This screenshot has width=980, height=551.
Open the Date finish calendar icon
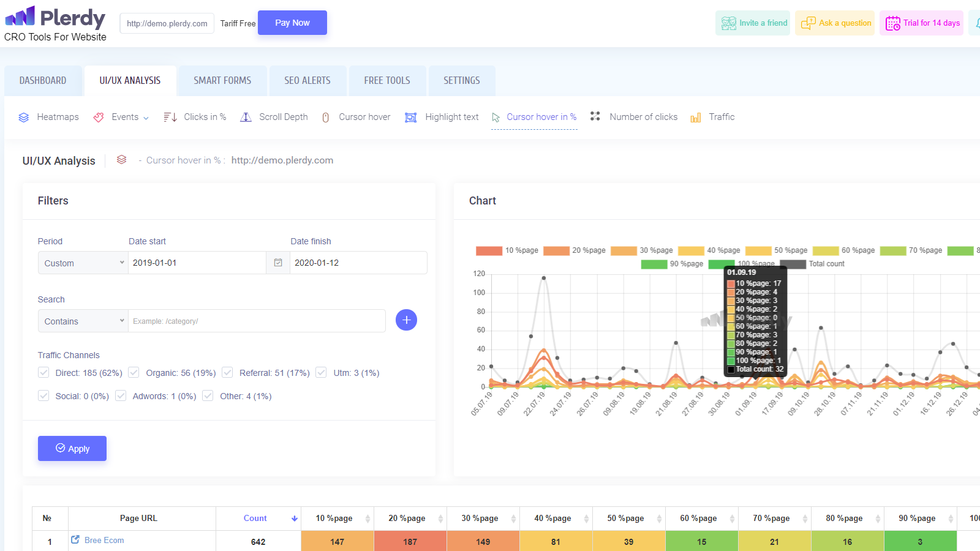(x=278, y=263)
